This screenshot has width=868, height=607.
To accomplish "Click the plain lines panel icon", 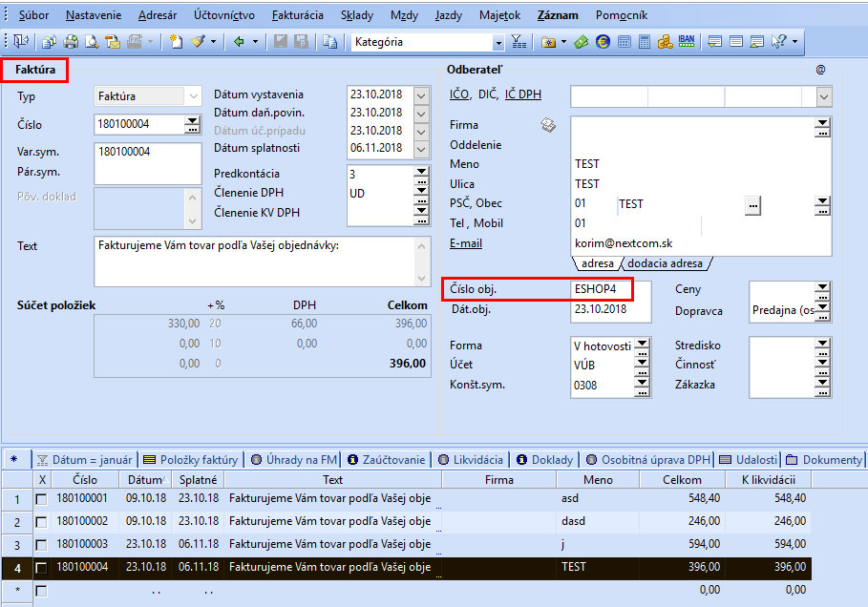I will pos(735,41).
